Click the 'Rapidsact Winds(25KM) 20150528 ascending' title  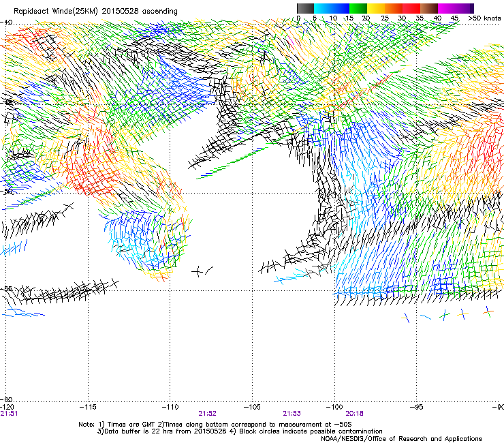[x=95, y=12]
